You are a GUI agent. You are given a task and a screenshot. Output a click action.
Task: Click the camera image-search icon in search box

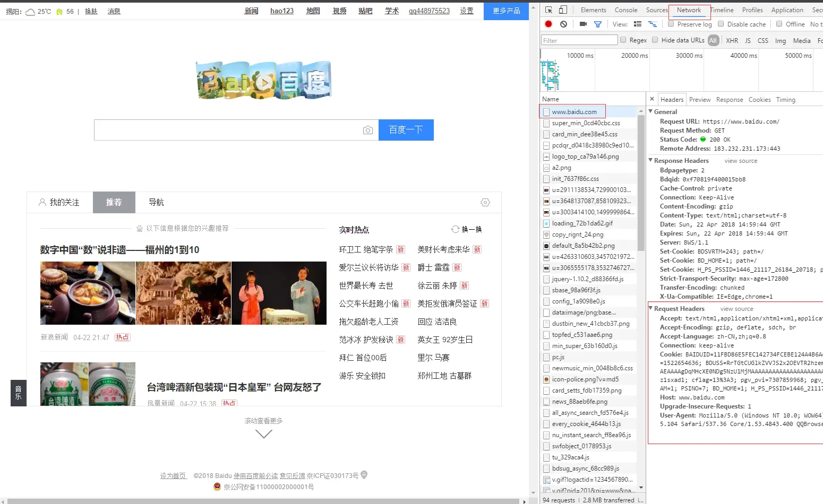[367, 130]
